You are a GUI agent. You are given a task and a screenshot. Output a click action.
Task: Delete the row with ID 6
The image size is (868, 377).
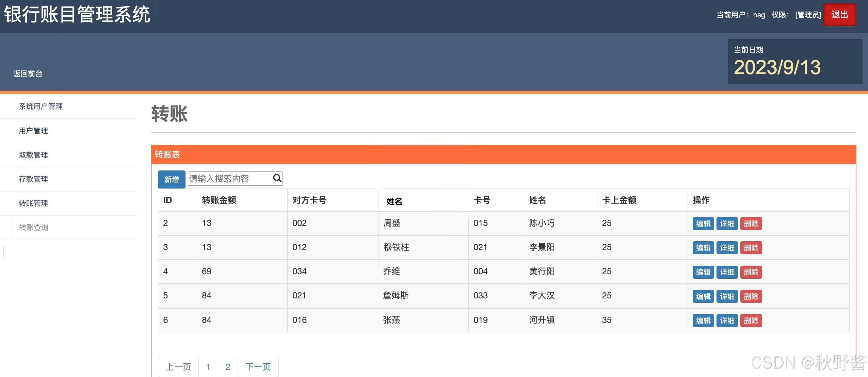pyautogui.click(x=751, y=321)
